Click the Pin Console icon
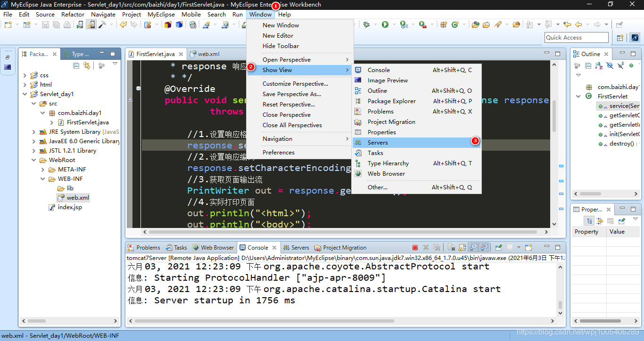Viewport: 644px width, 341px height. pos(498,248)
